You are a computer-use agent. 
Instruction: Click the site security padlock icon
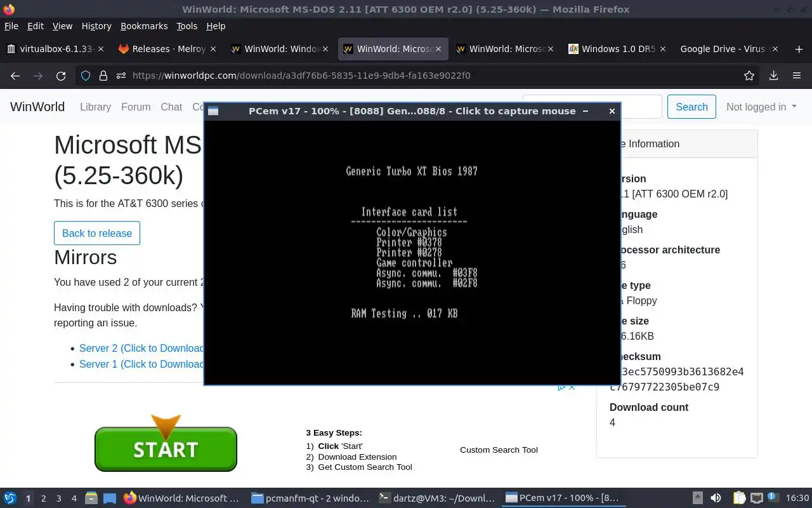pos(103,76)
